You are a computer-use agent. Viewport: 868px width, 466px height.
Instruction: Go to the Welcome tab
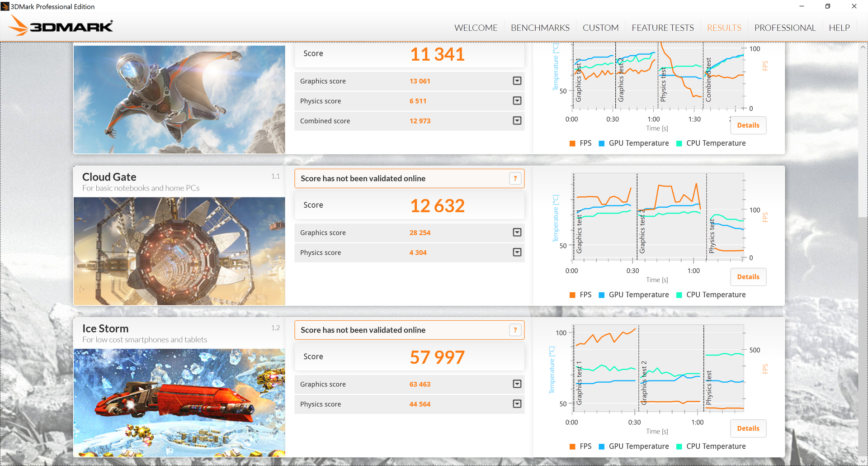(x=476, y=28)
